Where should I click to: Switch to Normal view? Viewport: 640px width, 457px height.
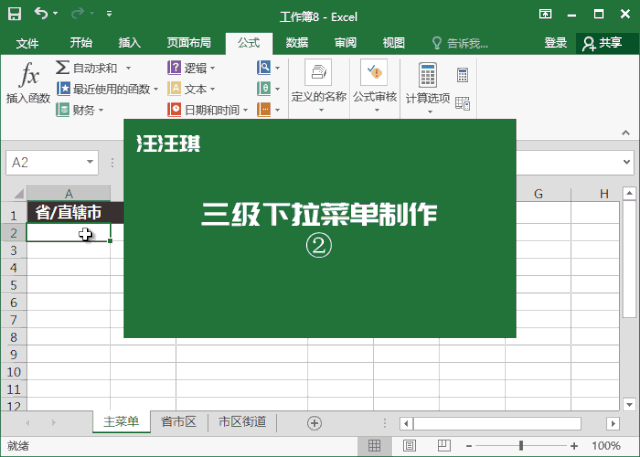(x=374, y=446)
